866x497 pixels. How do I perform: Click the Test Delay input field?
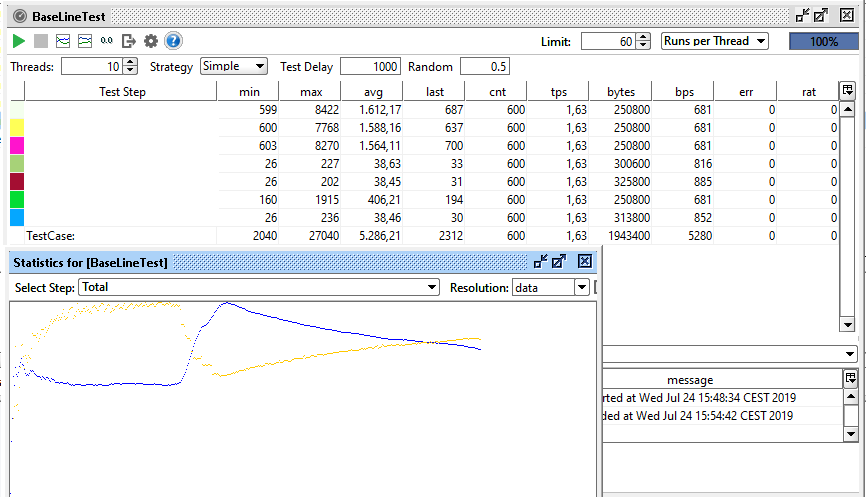pos(370,66)
